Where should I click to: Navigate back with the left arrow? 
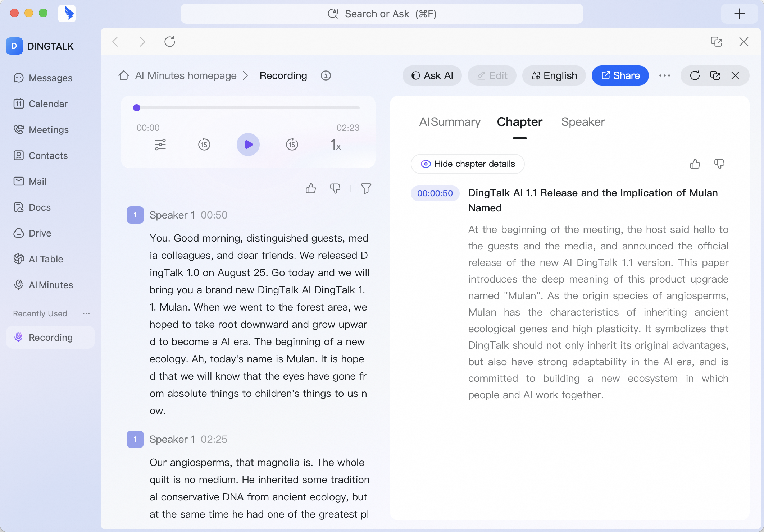[115, 42]
